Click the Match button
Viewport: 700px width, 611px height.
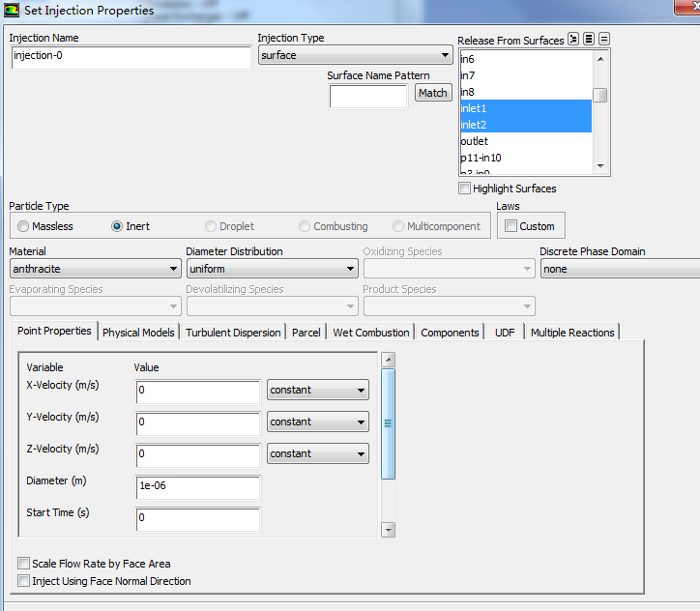433,93
